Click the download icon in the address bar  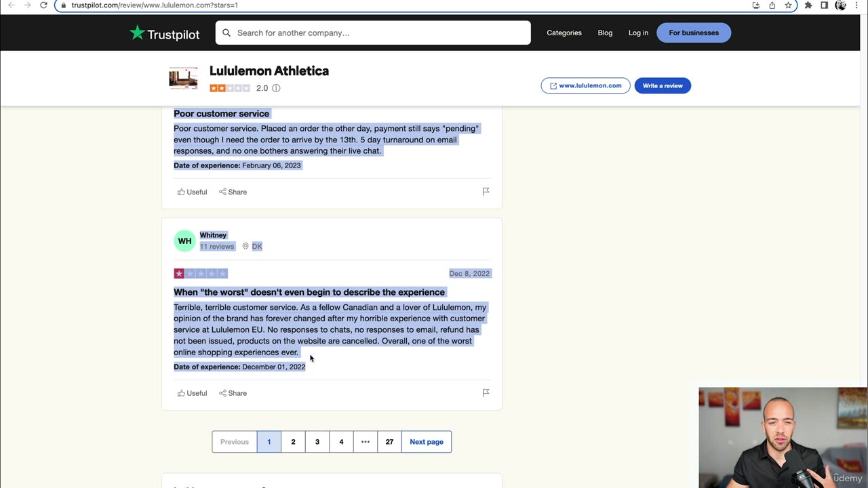pyautogui.click(x=756, y=5)
